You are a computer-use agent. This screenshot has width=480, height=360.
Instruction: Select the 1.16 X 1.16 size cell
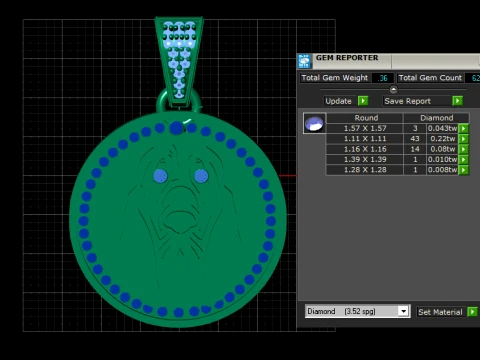[365, 149]
